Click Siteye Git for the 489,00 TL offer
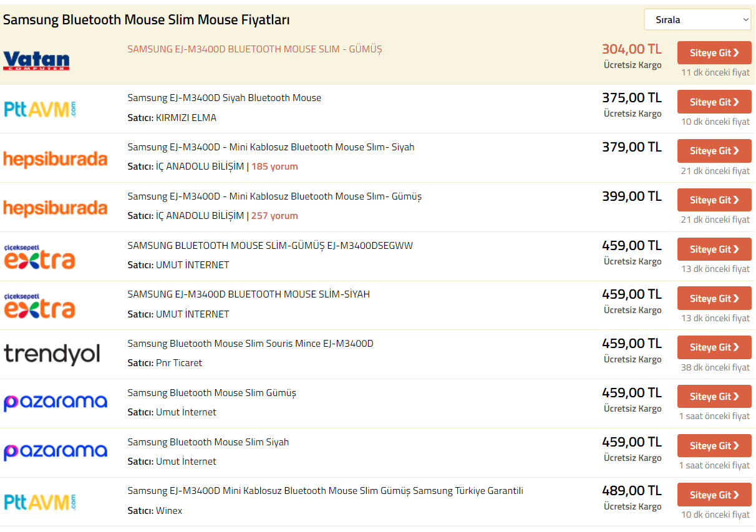 click(714, 495)
